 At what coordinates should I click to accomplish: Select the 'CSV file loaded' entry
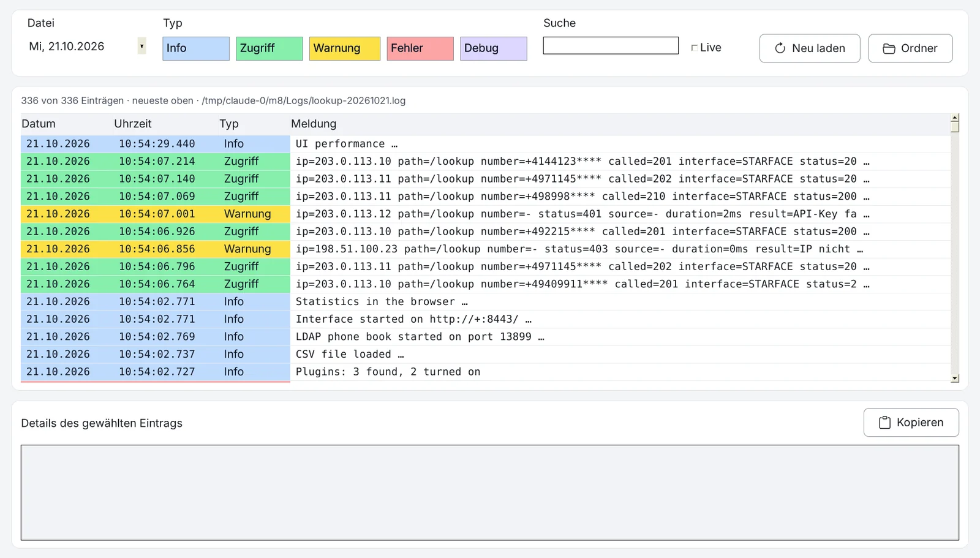[x=485, y=355]
